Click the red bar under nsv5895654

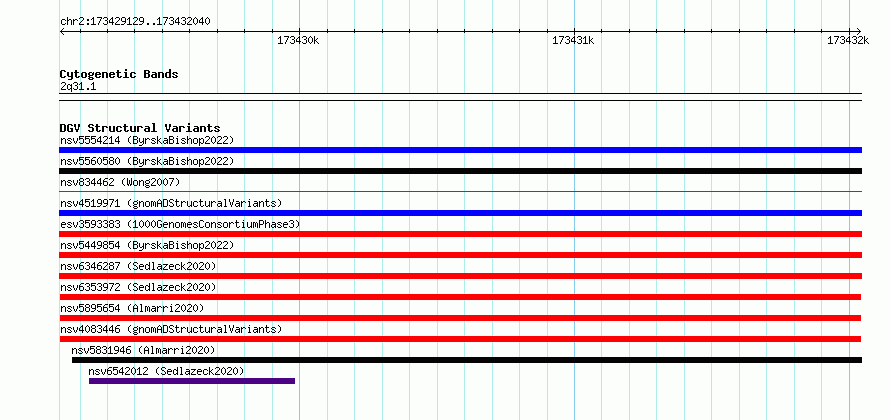[460, 318]
